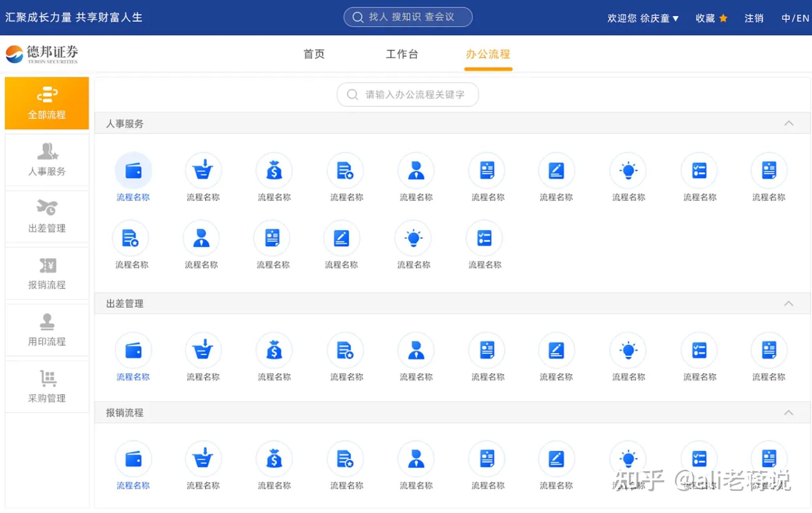
Task: Click the pencil edit icon in 出差管理 section
Action: [556, 350]
